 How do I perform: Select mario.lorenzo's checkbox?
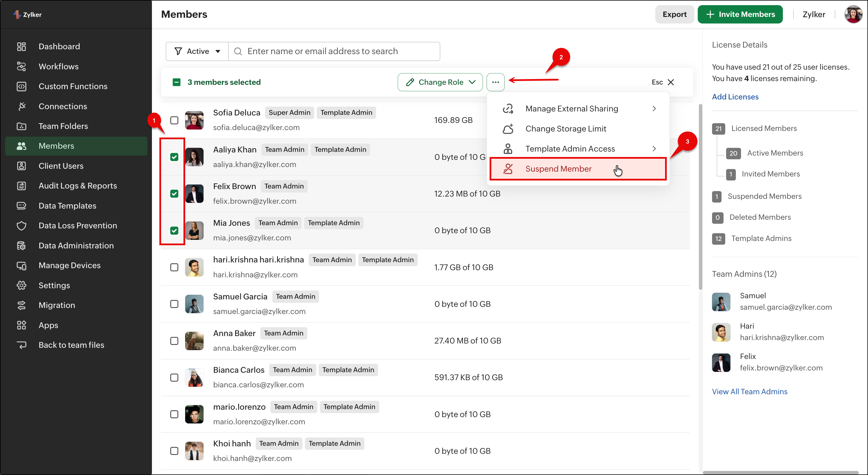(174, 414)
